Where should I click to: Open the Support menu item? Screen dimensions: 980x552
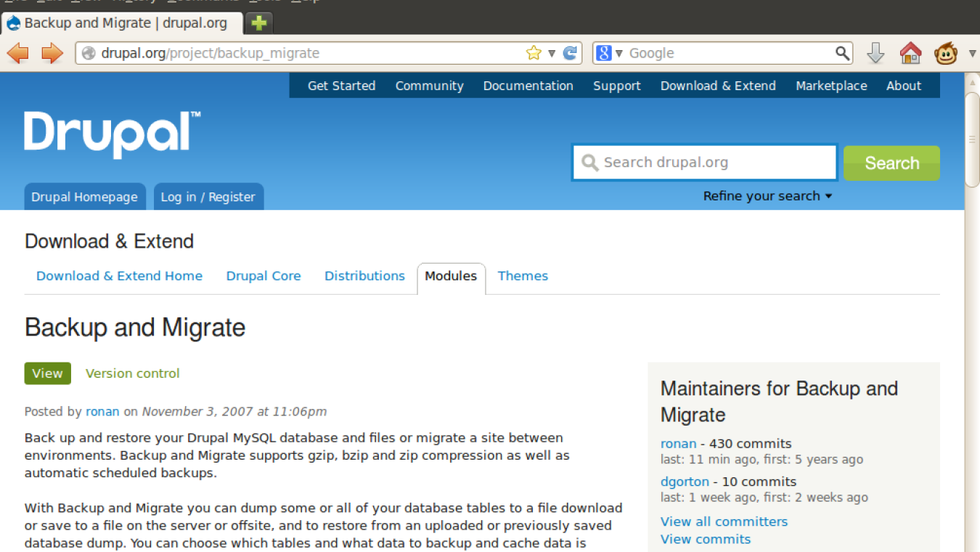(x=617, y=86)
